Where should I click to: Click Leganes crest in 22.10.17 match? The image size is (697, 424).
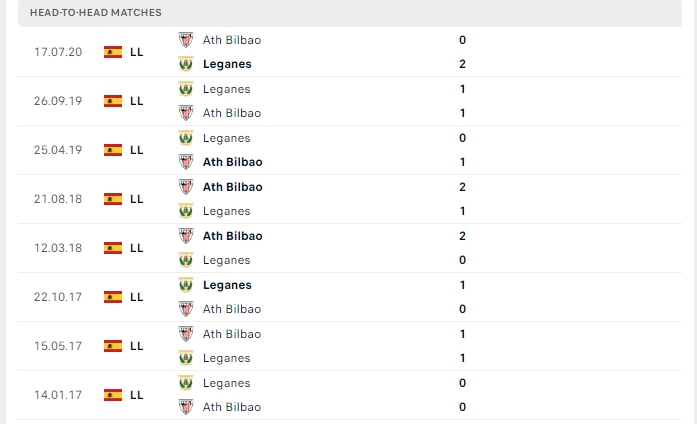pyautogui.click(x=185, y=285)
